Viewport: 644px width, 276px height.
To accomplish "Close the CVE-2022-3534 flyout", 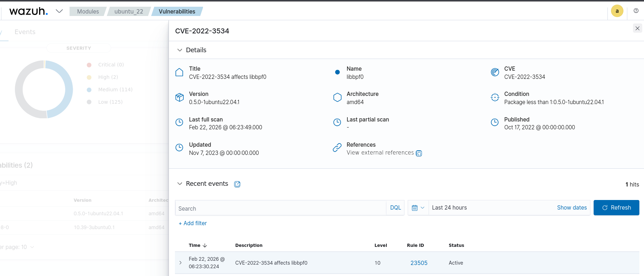I will tap(637, 28).
